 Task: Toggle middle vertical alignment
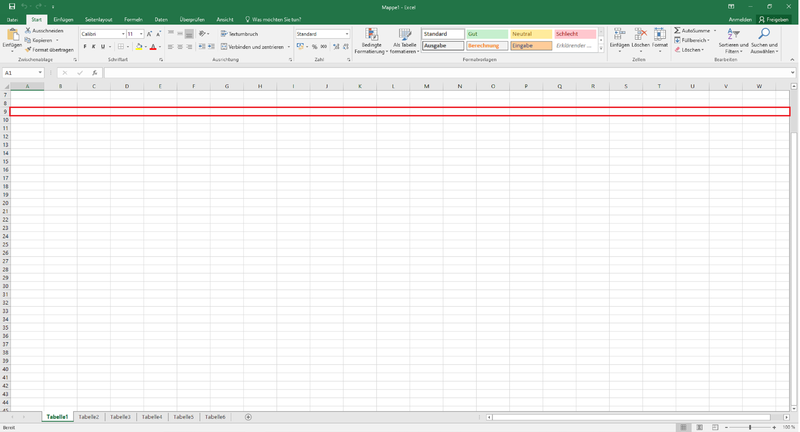[x=180, y=34]
